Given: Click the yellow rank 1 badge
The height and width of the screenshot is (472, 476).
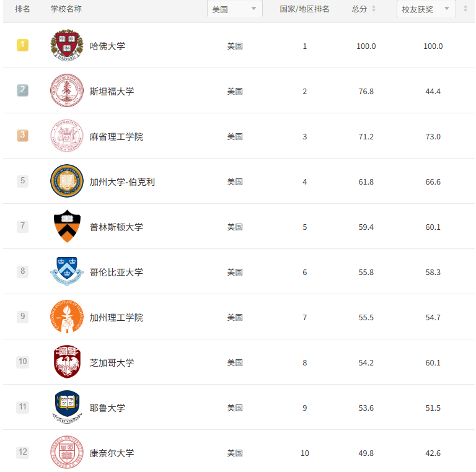Looking at the screenshot, I should point(22,45).
